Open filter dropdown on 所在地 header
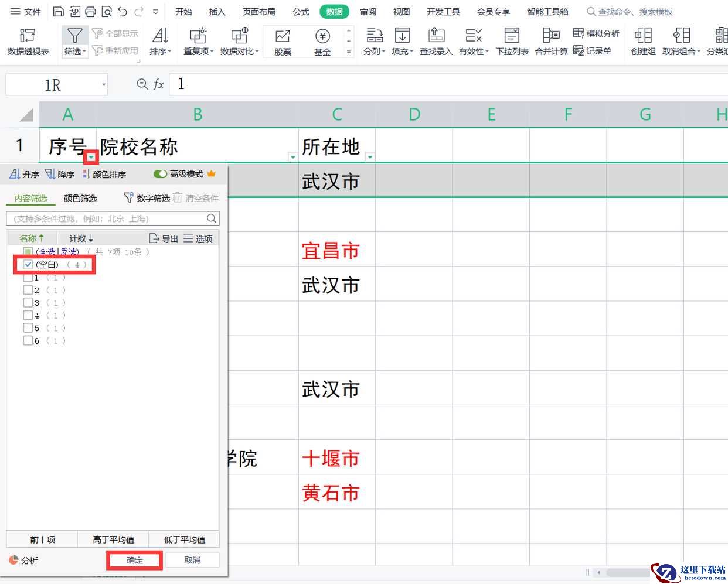The image size is (728, 584). (x=370, y=157)
